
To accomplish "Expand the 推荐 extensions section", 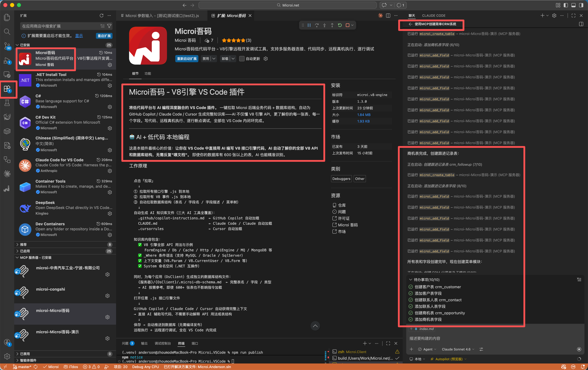I will coord(23,244).
